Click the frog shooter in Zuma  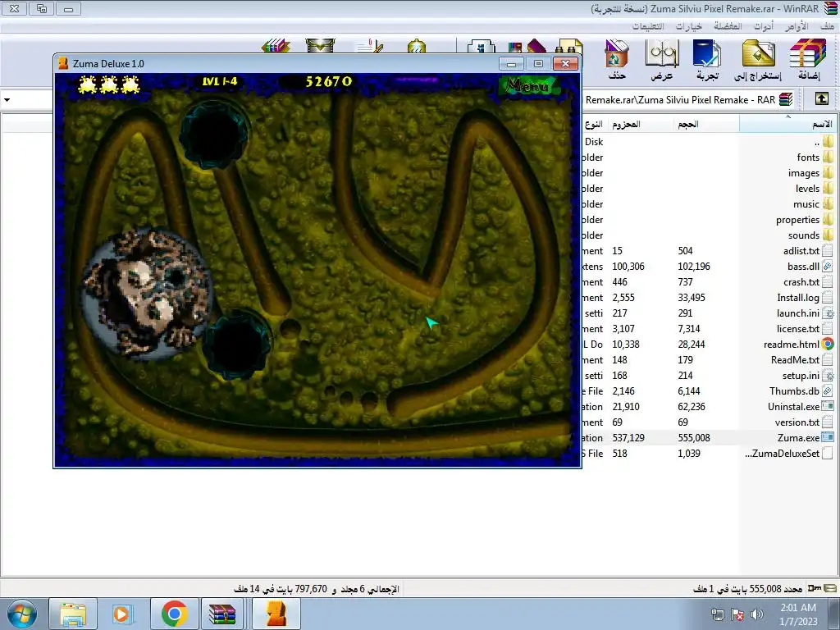pyautogui.click(x=148, y=293)
